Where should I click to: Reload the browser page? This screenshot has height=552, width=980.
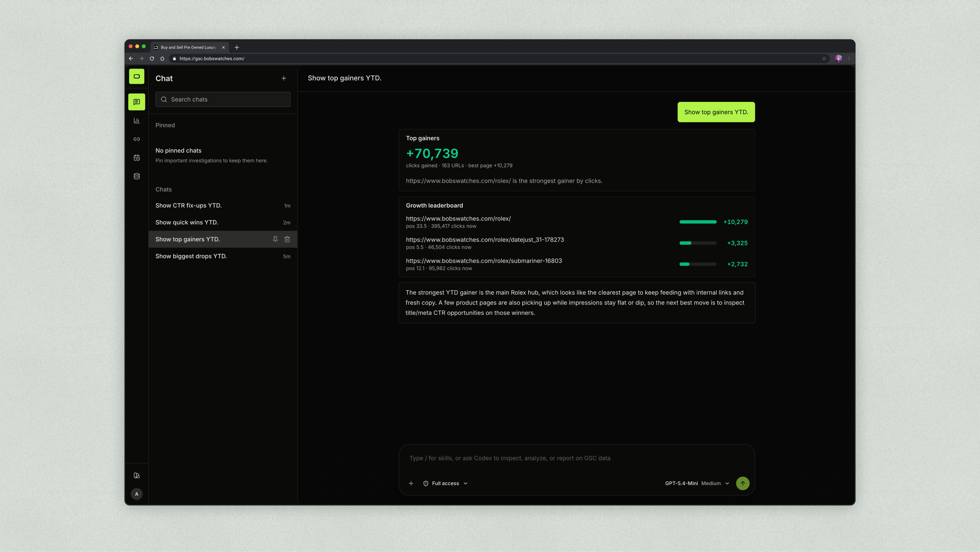152,59
